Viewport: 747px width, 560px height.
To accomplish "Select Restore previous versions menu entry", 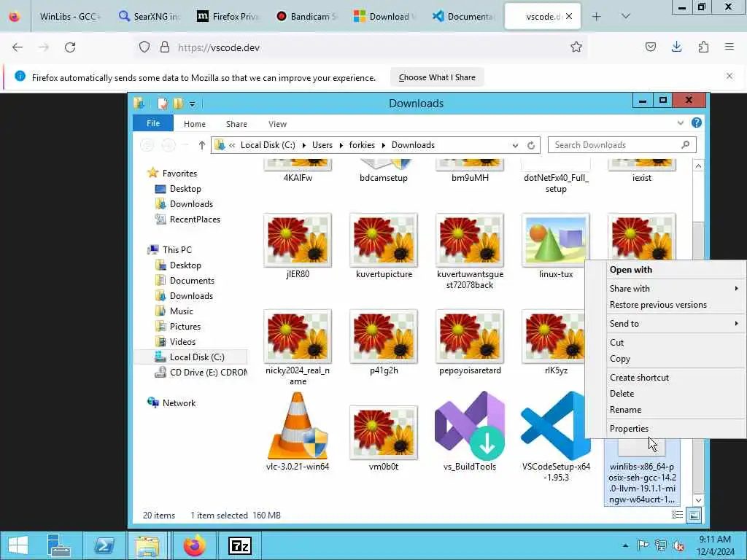I will point(658,304).
